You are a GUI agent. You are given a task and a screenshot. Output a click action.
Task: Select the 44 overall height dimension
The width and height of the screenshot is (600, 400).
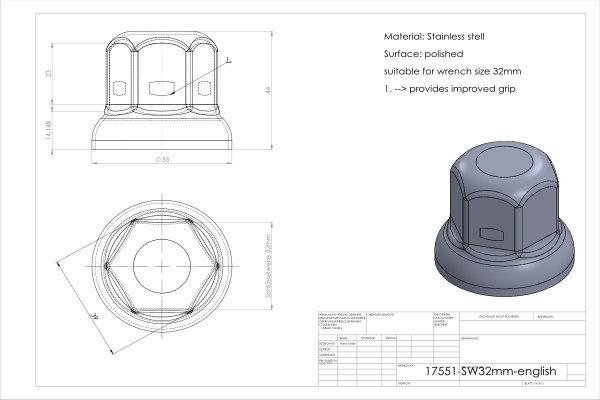coord(268,90)
